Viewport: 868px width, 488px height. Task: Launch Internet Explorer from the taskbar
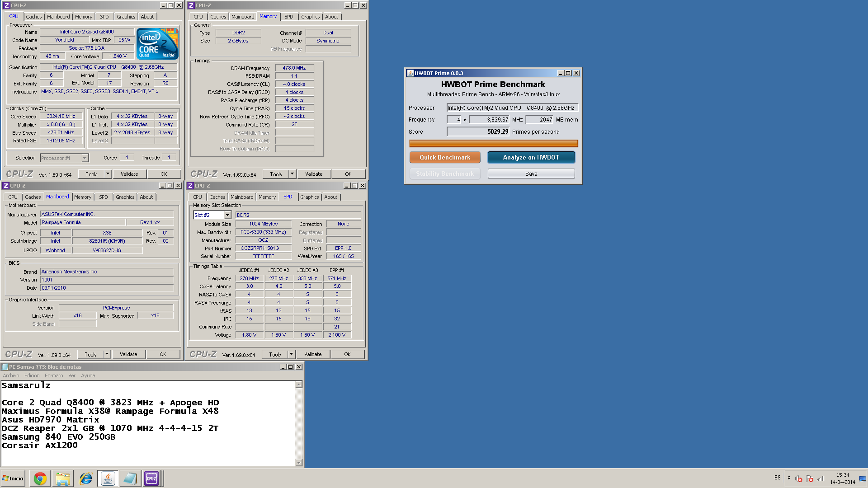click(x=85, y=479)
